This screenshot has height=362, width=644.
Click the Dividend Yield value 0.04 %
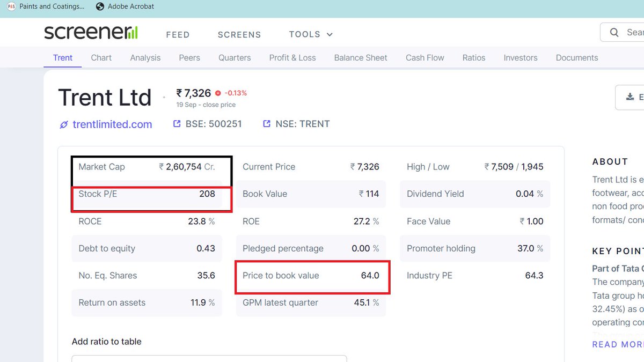[529, 194]
